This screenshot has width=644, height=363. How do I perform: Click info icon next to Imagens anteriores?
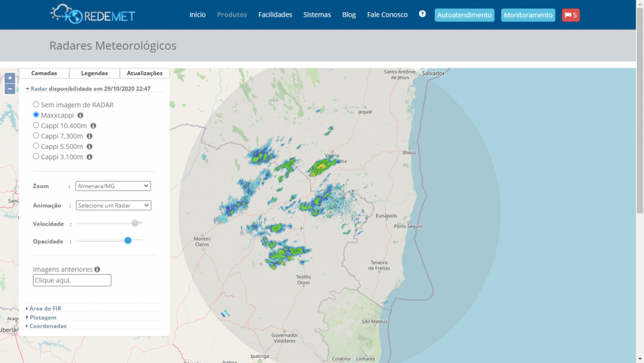point(97,270)
